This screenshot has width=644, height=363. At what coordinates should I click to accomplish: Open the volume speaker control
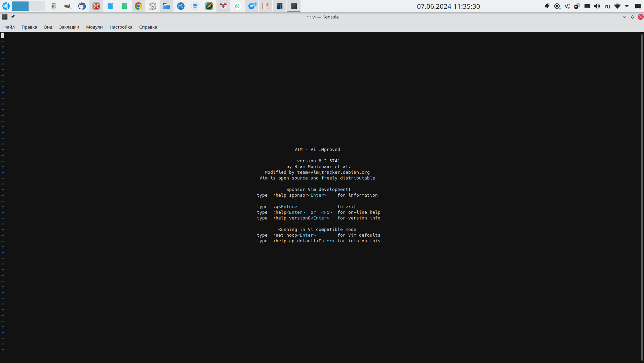(597, 6)
